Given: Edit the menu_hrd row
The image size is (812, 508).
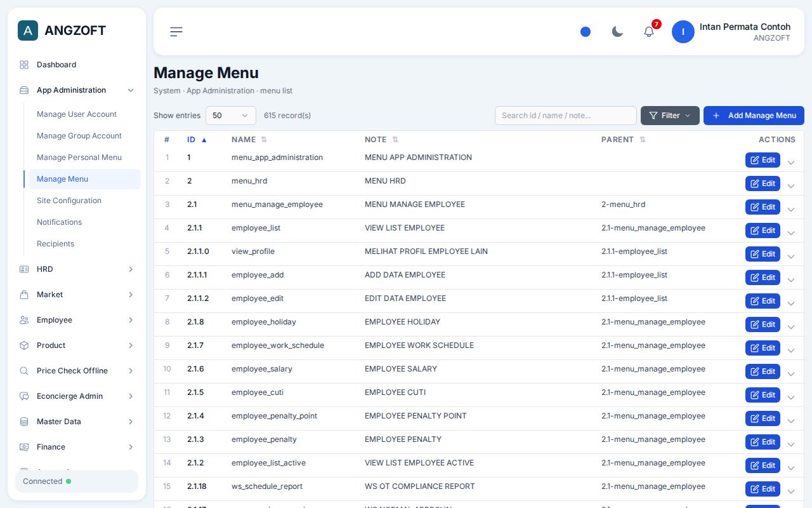Looking at the screenshot, I should [763, 184].
